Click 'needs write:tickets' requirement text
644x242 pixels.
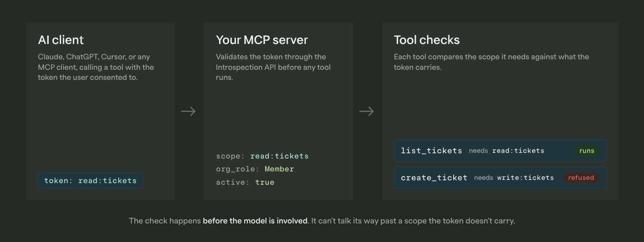coord(514,178)
